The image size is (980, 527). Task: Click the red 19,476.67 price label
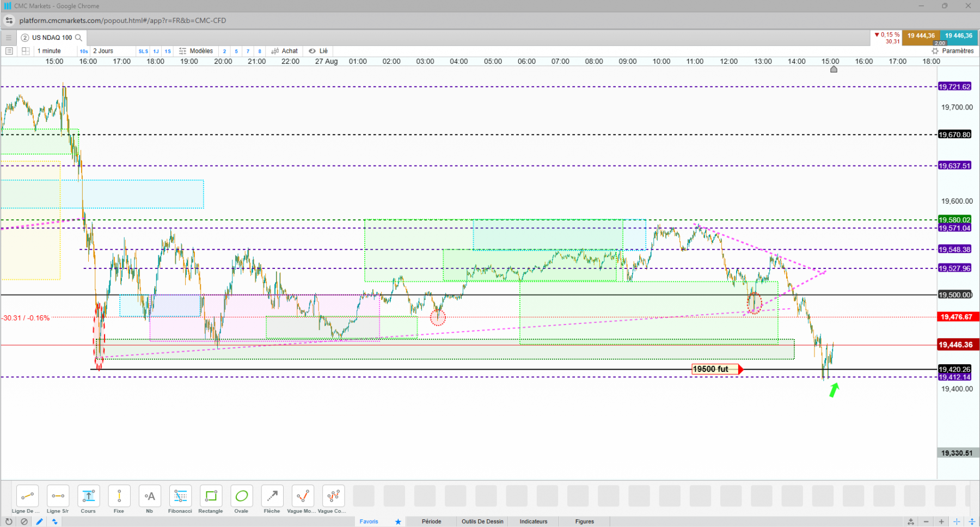pyautogui.click(x=957, y=317)
